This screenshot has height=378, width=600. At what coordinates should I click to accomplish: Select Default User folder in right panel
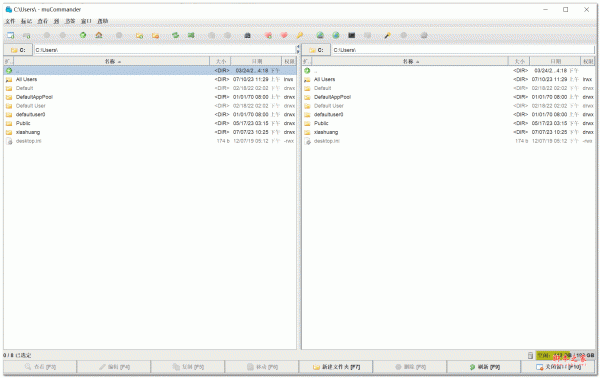click(448, 106)
